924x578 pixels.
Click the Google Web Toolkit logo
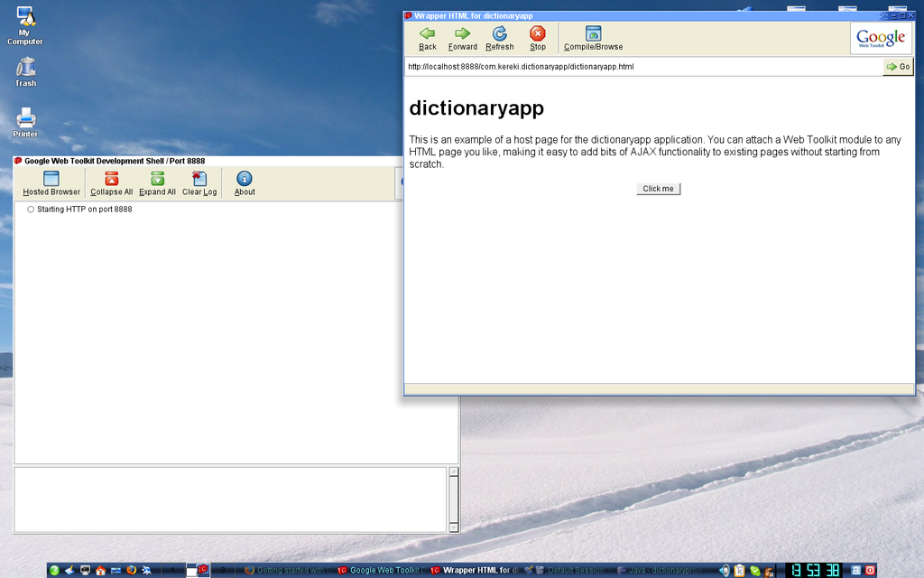pos(881,38)
